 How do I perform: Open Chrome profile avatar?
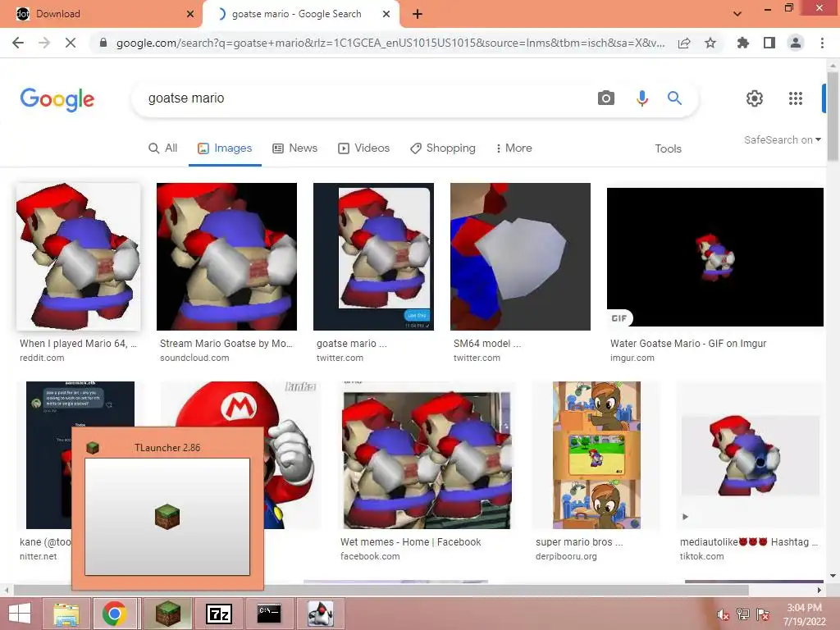[x=796, y=43]
